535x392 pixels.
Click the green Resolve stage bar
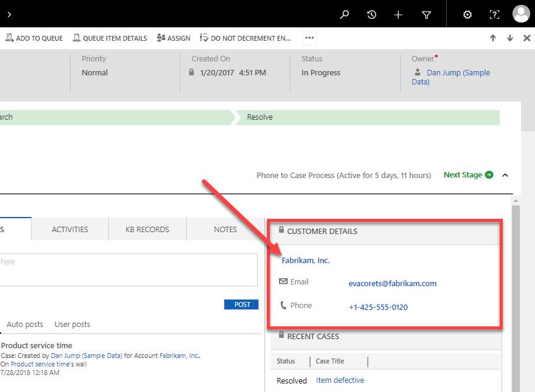pos(260,117)
